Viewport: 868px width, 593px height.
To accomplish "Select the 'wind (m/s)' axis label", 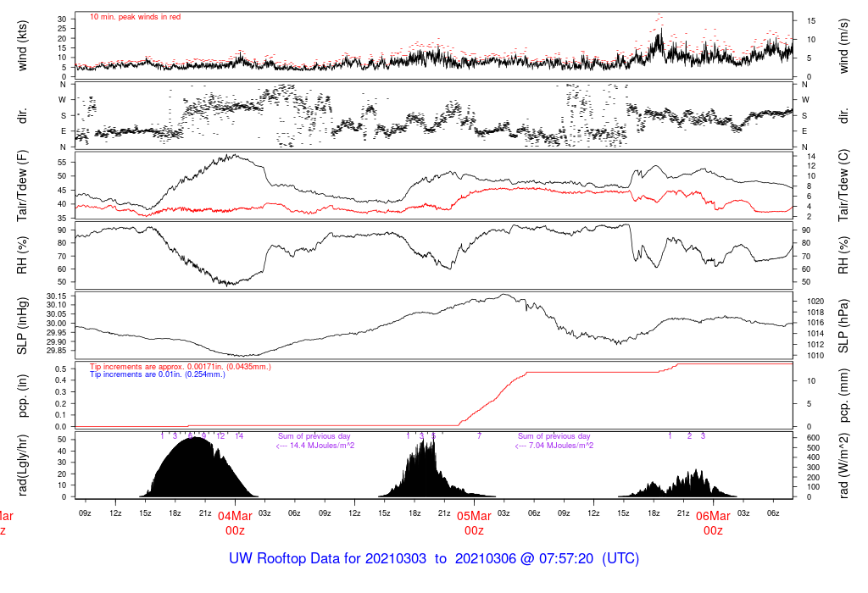I will point(843,46).
